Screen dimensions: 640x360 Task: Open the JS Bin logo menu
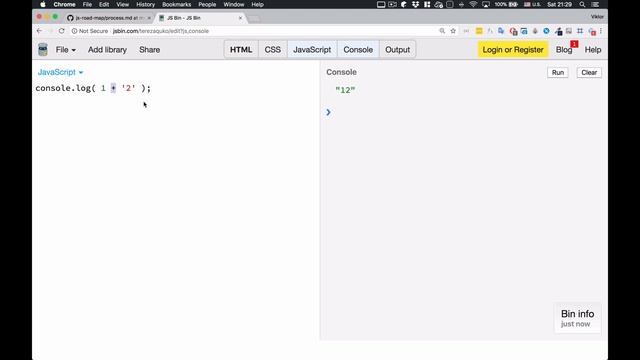point(42,49)
